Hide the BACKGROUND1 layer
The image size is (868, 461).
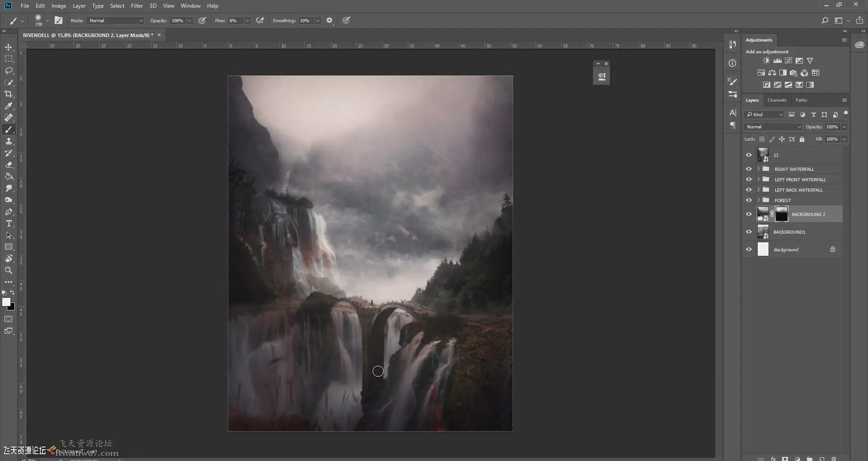[x=749, y=232]
